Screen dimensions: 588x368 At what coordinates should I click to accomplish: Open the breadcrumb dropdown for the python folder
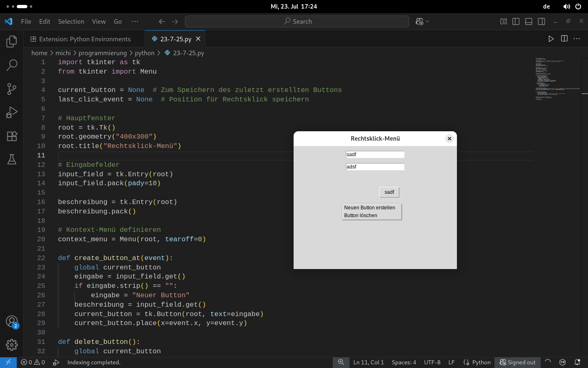(145, 53)
